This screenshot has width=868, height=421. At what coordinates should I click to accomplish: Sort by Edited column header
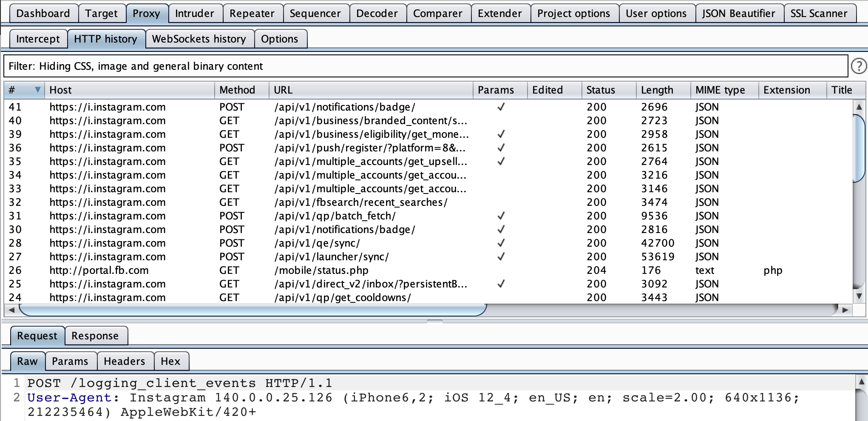[555, 90]
